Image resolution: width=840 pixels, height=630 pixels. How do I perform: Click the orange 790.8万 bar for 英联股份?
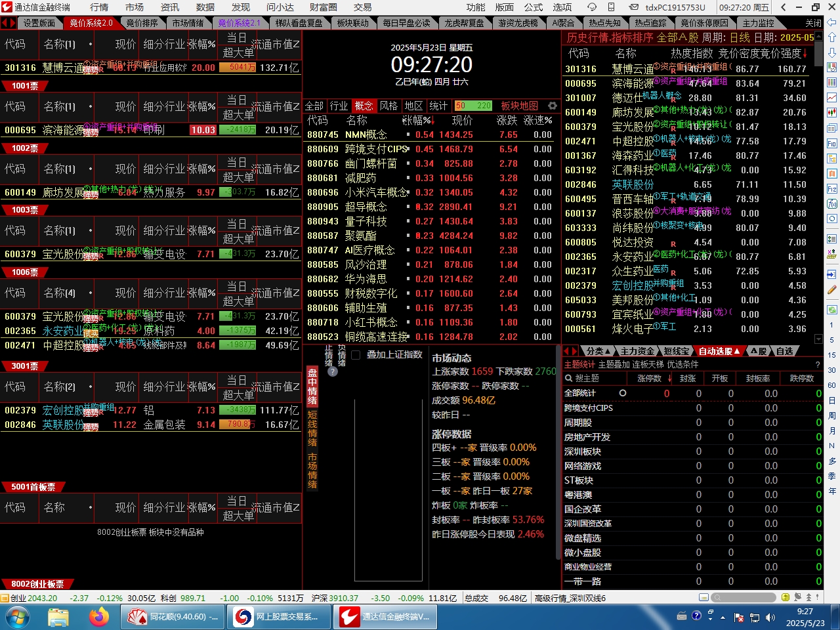tap(238, 425)
